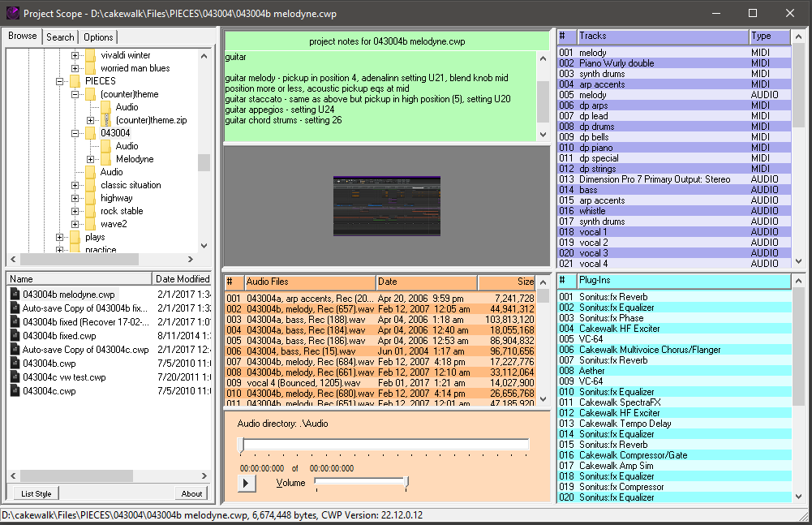Click the List Style button

pyautogui.click(x=37, y=493)
